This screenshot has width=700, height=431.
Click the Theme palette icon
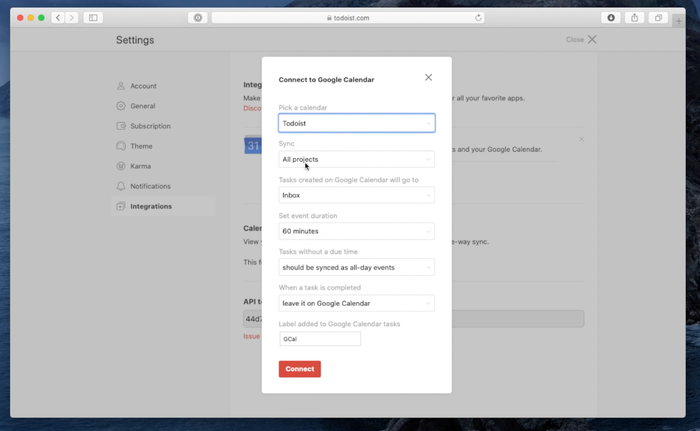click(x=121, y=146)
